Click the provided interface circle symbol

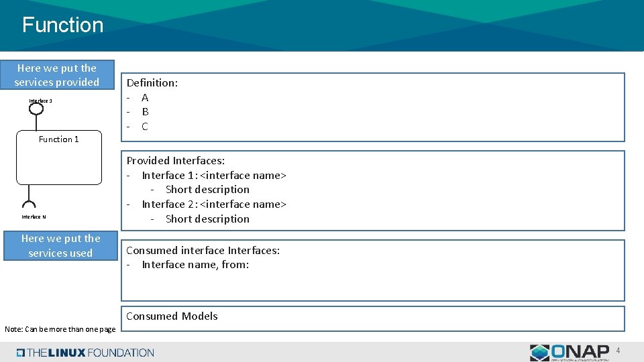(x=36, y=109)
